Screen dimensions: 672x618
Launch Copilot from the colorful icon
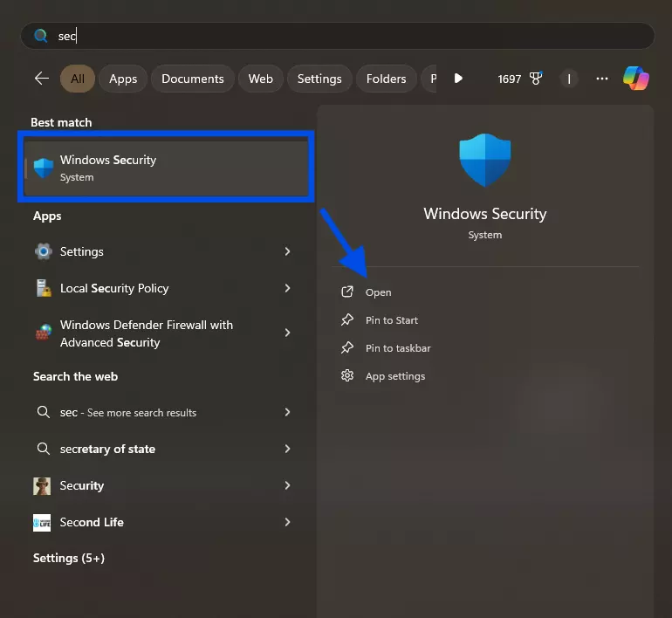636,79
